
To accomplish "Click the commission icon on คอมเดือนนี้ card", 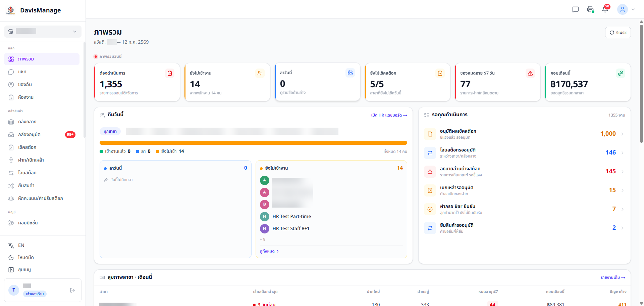I will [x=621, y=73].
